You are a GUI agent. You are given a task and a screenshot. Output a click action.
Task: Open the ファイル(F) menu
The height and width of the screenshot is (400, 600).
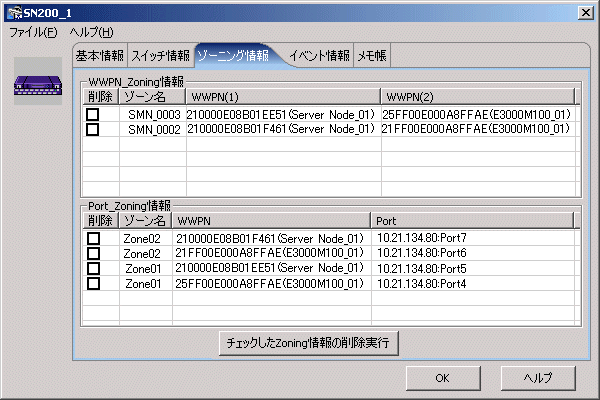33,33
